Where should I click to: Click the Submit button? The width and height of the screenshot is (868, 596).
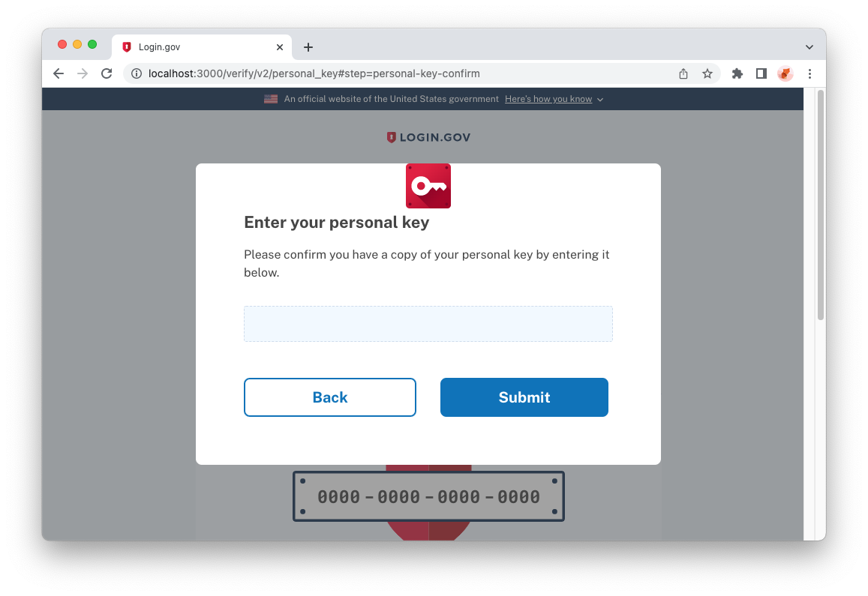click(524, 397)
